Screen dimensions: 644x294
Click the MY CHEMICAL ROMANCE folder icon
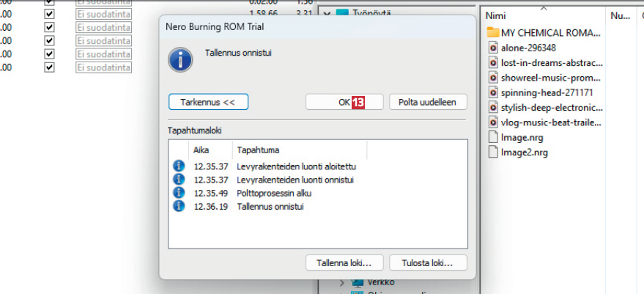coord(493,33)
